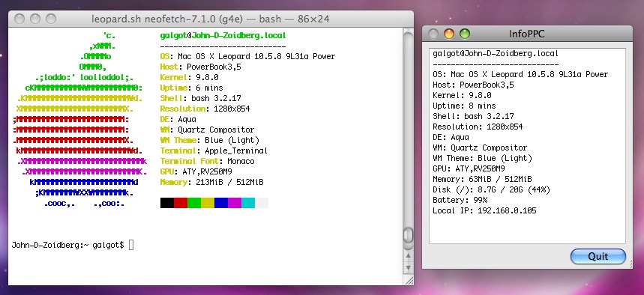Click the red color block in neofetch

click(180, 203)
